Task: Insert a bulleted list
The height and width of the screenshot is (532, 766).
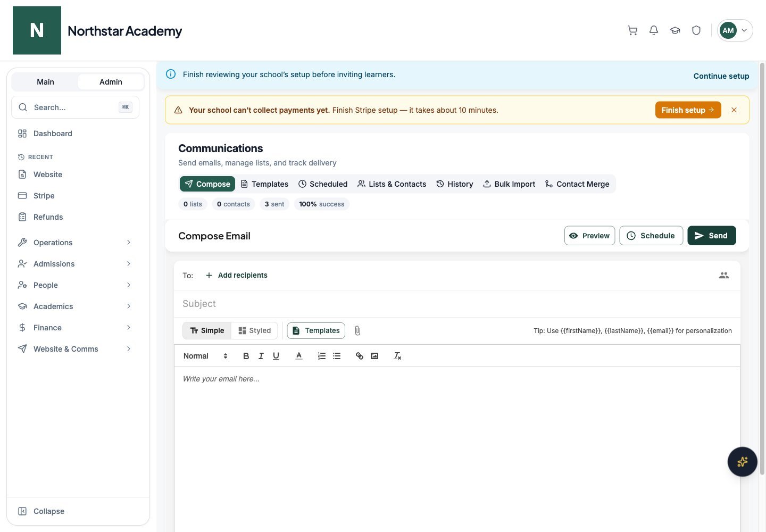Action: coord(337,356)
